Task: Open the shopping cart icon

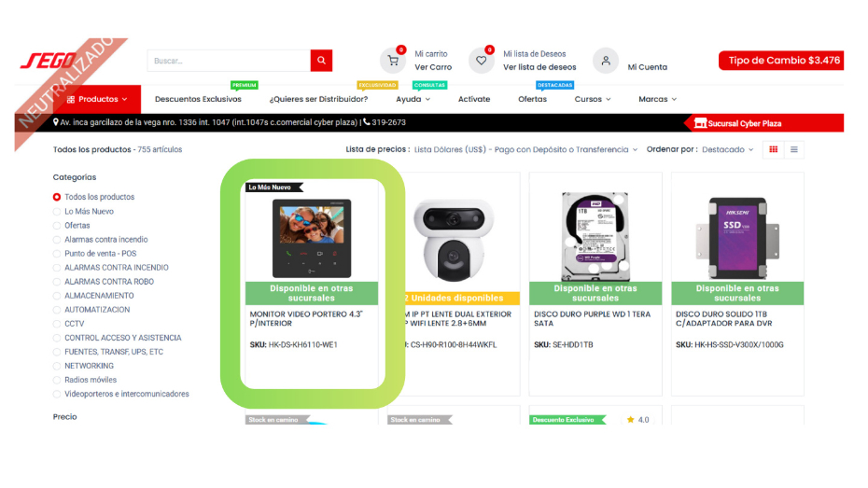Action: [393, 61]
